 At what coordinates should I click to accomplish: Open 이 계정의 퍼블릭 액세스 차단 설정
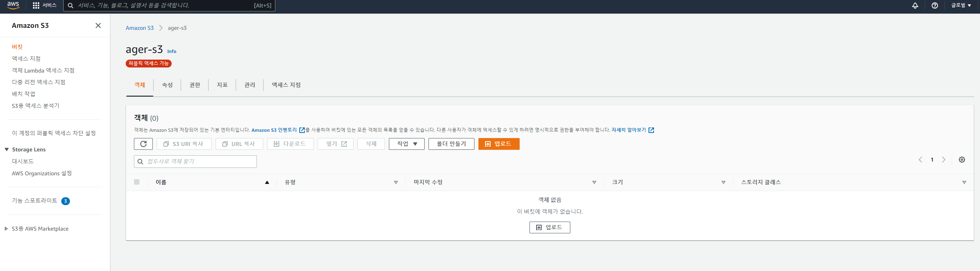point(54,133)
